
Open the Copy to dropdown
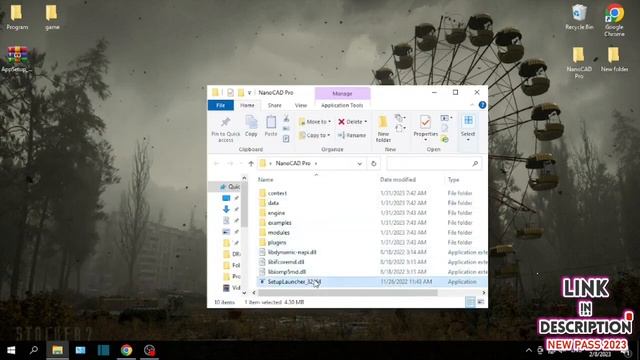pyautogui.click(x=314, y=135)
